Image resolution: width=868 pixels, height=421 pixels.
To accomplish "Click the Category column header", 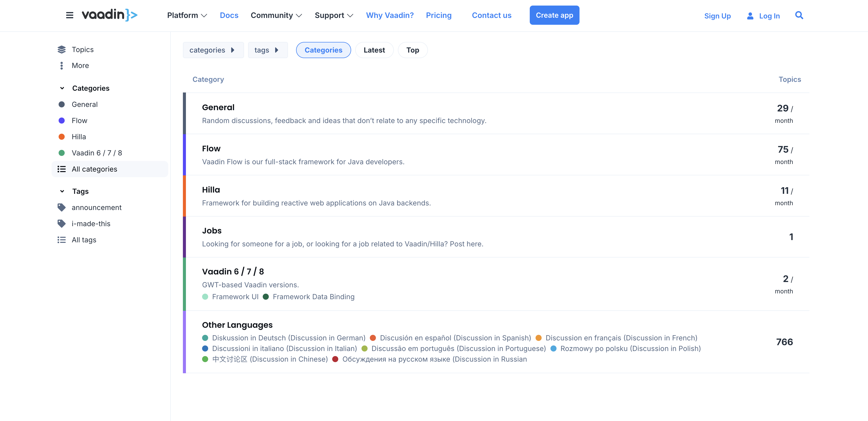I will point(208,80).
